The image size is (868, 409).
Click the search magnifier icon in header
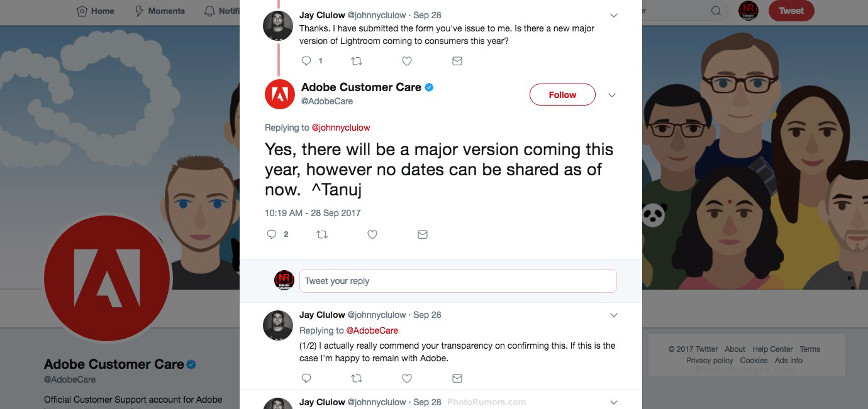point(716,11)
